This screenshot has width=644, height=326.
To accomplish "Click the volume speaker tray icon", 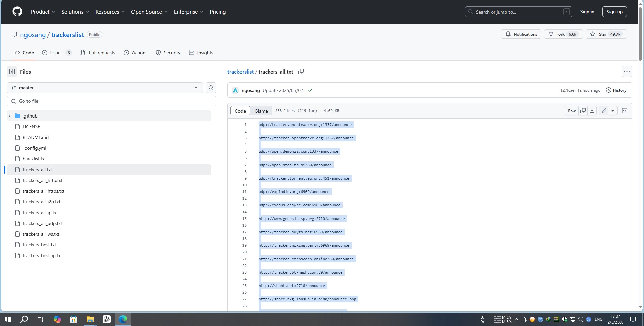I will [x=581, y=319].
